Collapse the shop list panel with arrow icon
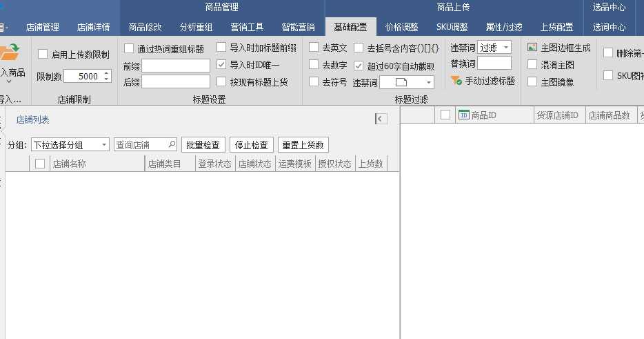 381,119
